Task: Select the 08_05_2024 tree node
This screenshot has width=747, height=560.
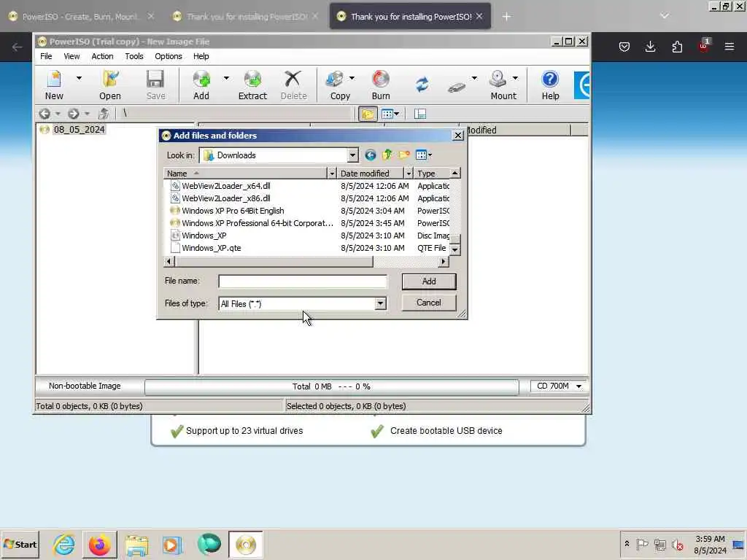Action: coord(79,130)
